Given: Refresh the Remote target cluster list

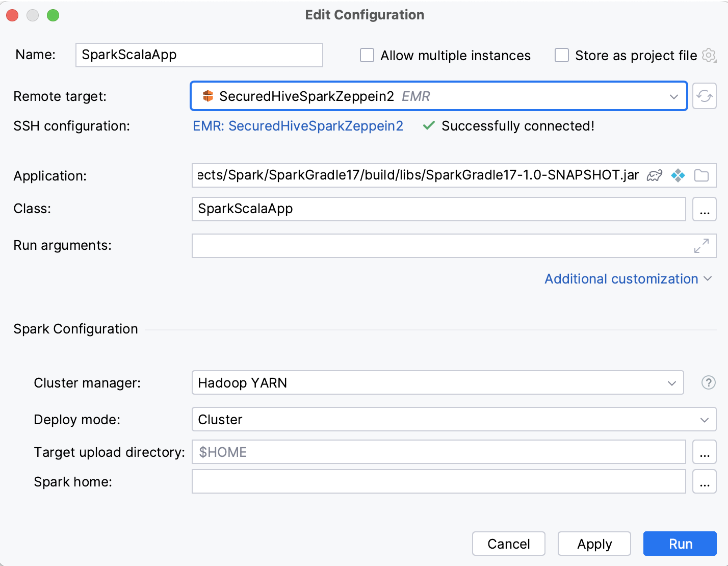Looking at the screenshot, I should [705, 96].
